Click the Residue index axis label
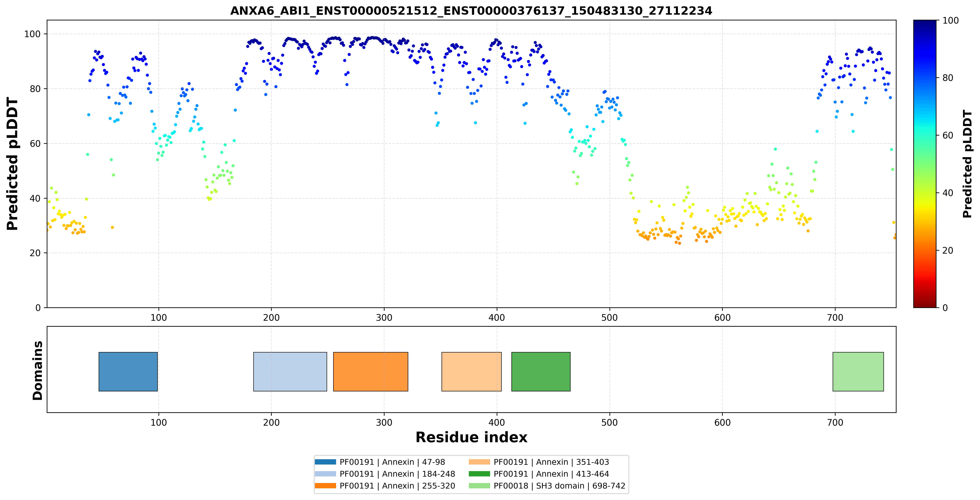This screenshot has width=980, height=500. [471, 437]
